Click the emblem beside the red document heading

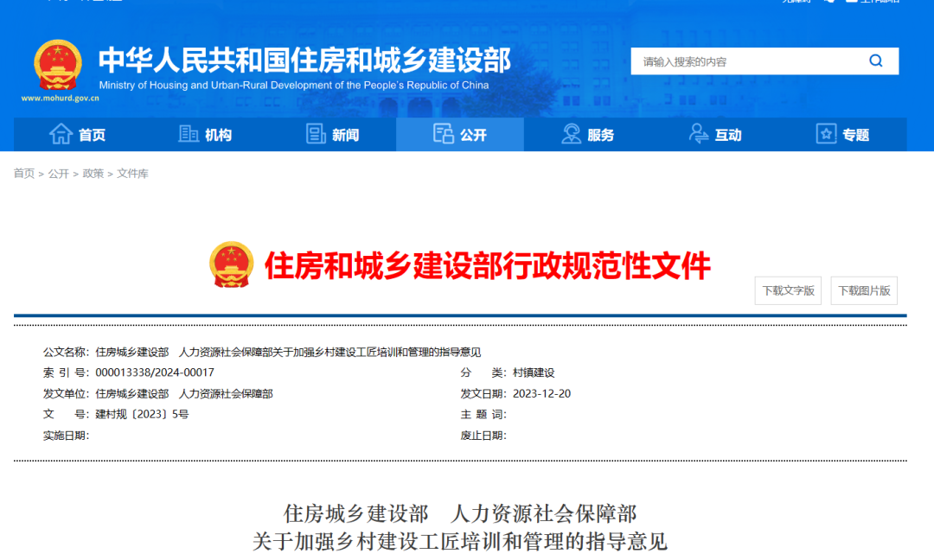(x=231, y=264)
